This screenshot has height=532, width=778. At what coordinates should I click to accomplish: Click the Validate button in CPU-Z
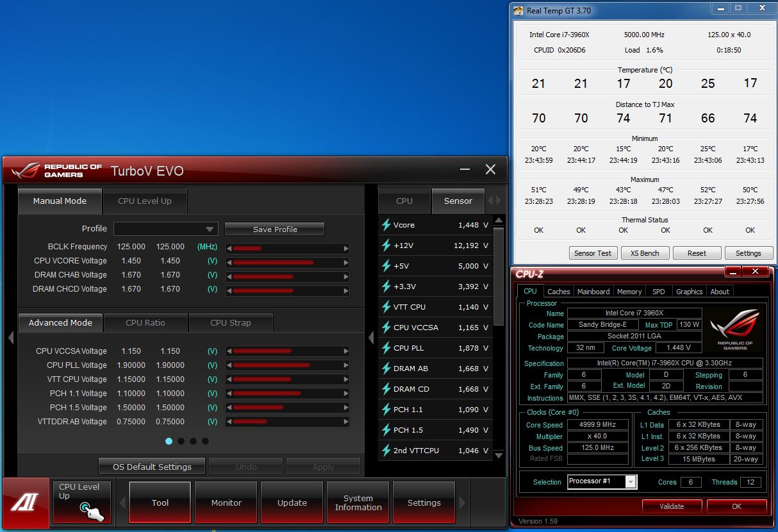[672, 506]
